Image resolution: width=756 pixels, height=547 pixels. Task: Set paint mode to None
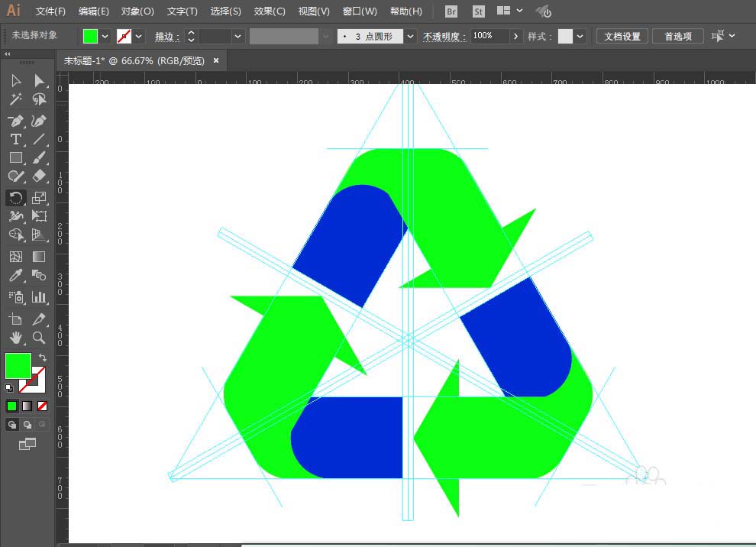tap(43, 406)
